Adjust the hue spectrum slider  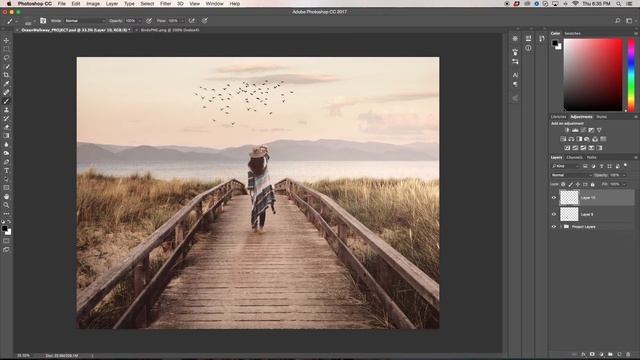(631, 75)
